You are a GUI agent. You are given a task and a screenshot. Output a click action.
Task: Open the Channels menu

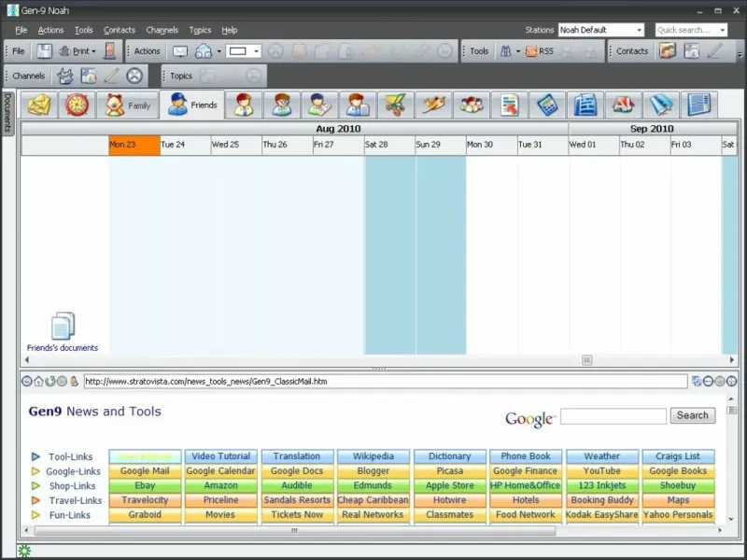click(x=162, y=30)
